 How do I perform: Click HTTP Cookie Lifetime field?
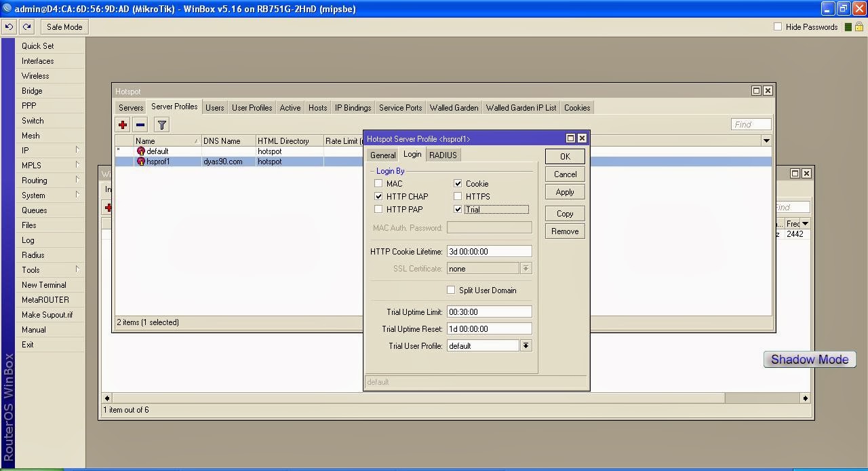tap(489, 251)
